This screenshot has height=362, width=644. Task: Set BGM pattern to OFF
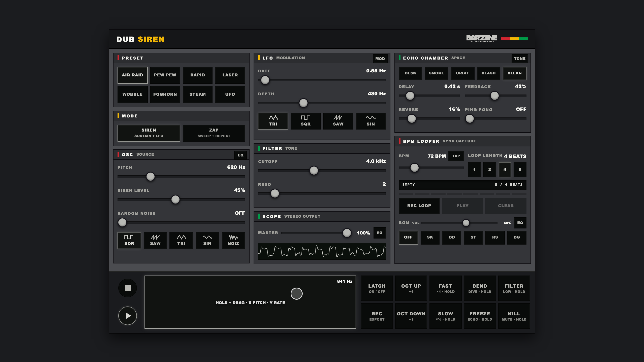tap(408, 237)
